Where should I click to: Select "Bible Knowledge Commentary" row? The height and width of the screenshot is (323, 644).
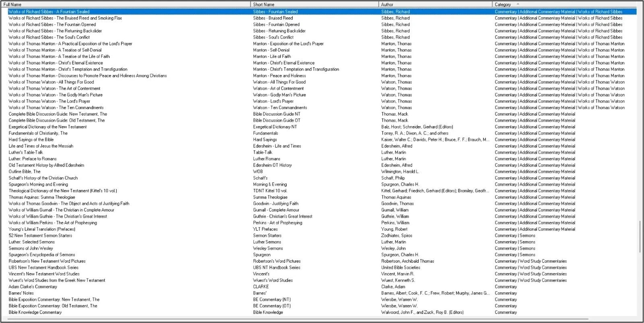click(322, 313)
